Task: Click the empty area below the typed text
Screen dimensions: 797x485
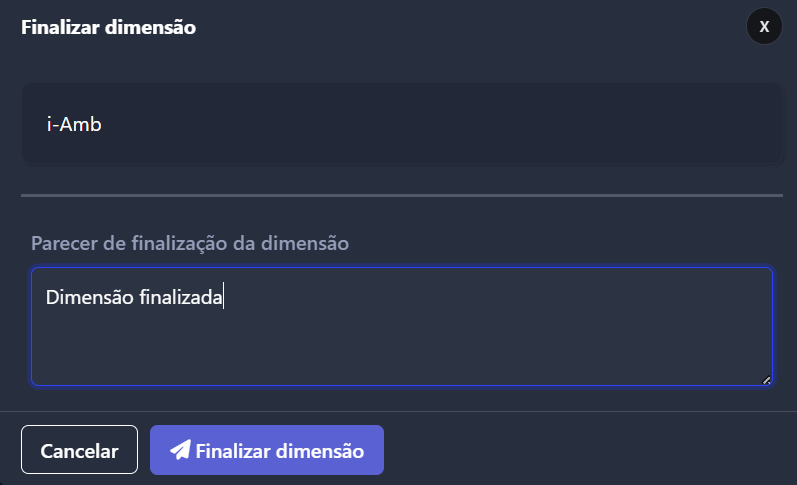Action: (x=402, y=348)
